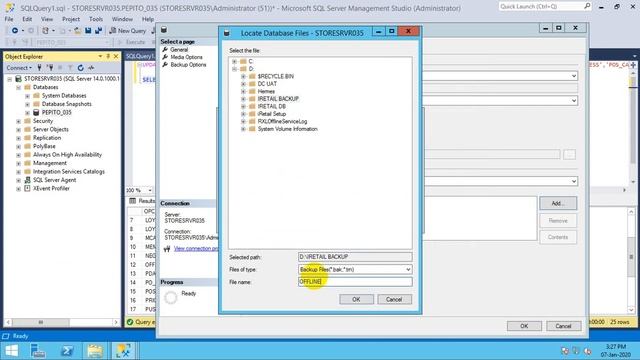Select General page in backup dialog
Viewport: 640px width, 360px height.
pyautogui.click(x=179, y=49)
